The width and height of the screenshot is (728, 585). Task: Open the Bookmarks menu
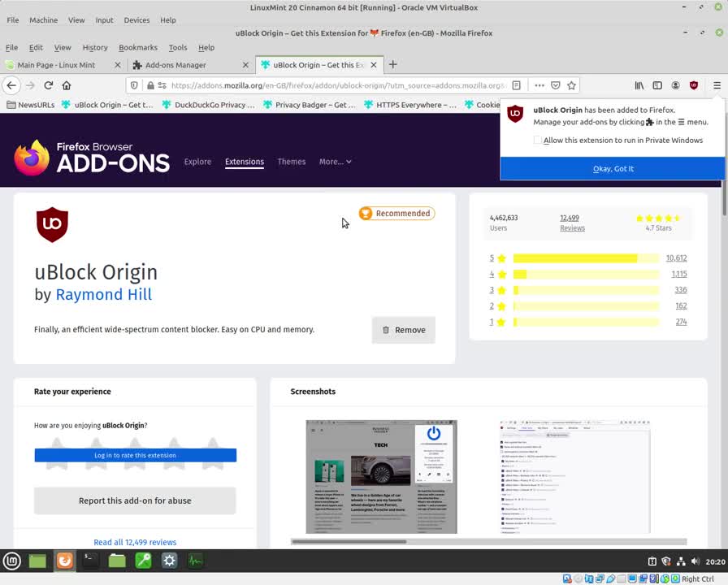(x=138, y=47)
